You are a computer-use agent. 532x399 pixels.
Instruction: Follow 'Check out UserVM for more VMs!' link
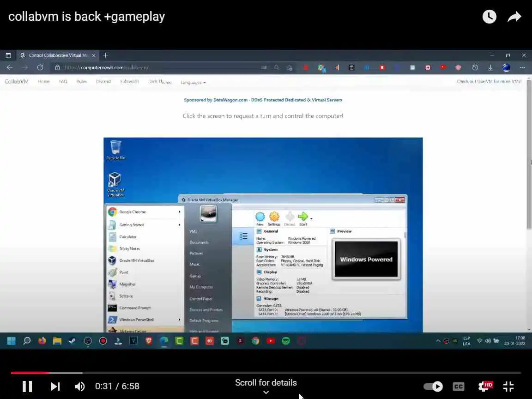click(489, 81)
